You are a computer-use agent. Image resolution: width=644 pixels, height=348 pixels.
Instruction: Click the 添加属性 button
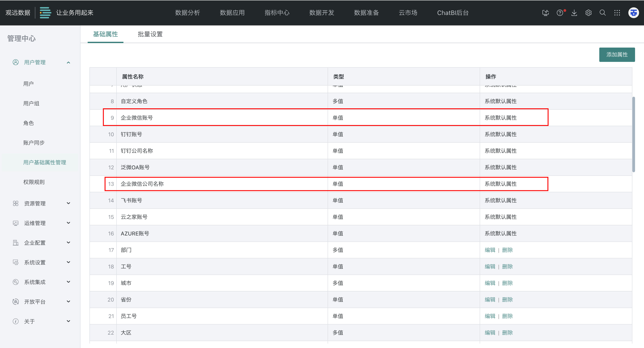click(x=617, y=55)
